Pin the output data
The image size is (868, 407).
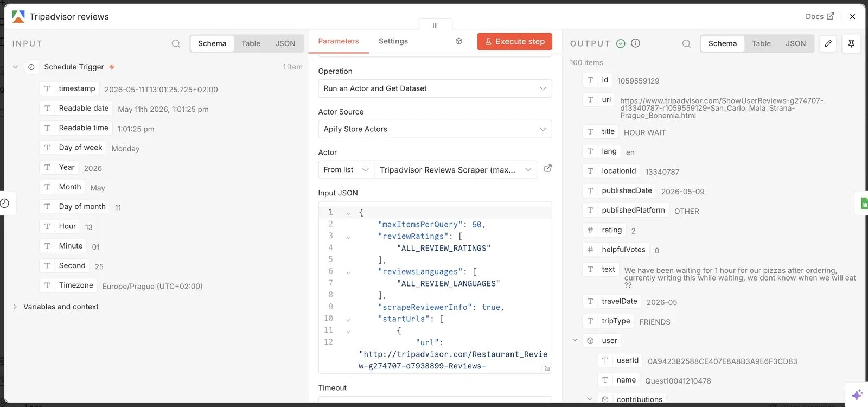coord(851,43)
